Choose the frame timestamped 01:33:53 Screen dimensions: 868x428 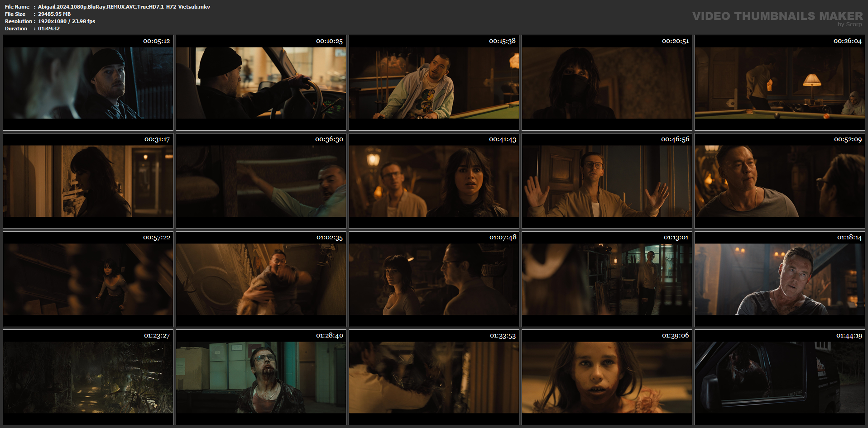pyautogui.click(x=434, y=377)
